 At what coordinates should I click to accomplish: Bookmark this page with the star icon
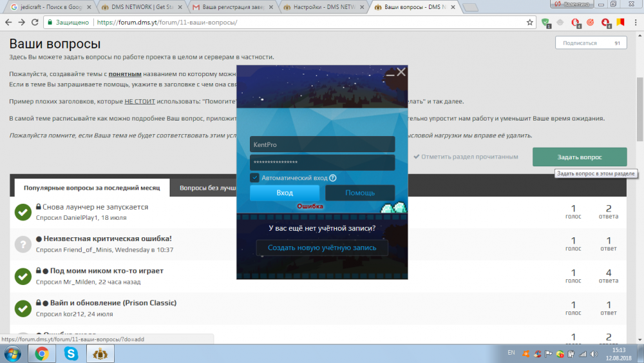pyautogui.click(x=529, y=22)
